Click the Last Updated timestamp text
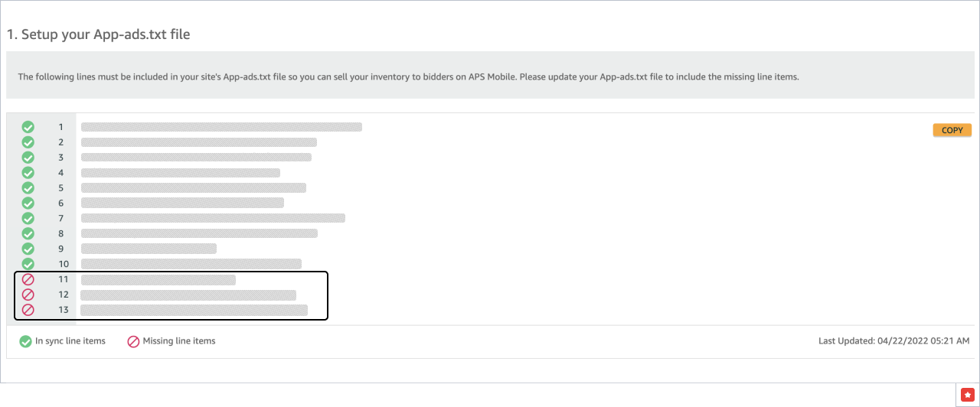This screenshot has height=407, width=980. [x=893, y=340]
